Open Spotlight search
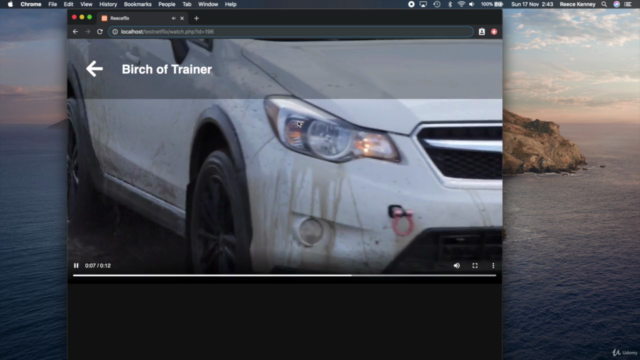640x360 pixels. point(604,4)
